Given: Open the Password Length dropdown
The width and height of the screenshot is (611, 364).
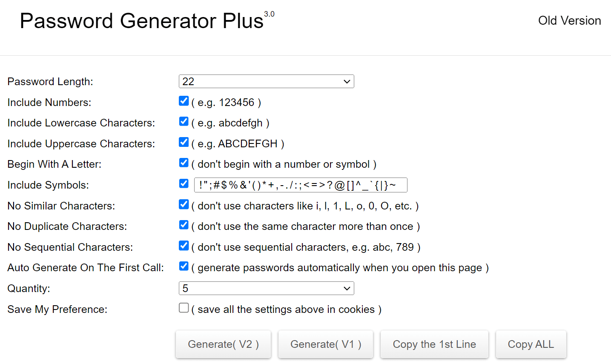Looking at the screenshot, I should point(266,81).
